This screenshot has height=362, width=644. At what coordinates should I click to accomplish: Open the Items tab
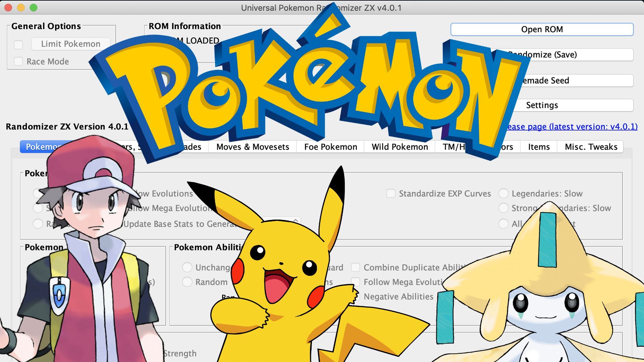(x=539, y=147)
